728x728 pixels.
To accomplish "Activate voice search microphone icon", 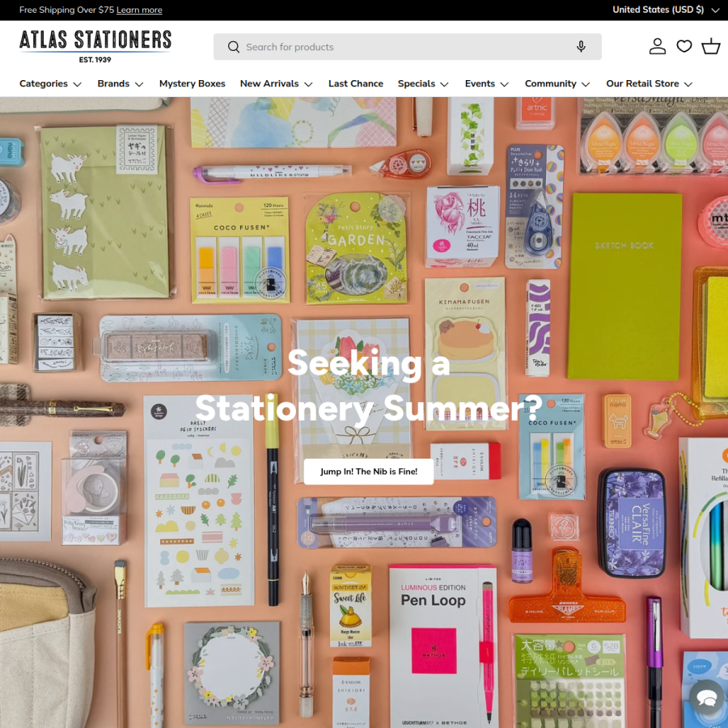I will [x=581, y=46].
